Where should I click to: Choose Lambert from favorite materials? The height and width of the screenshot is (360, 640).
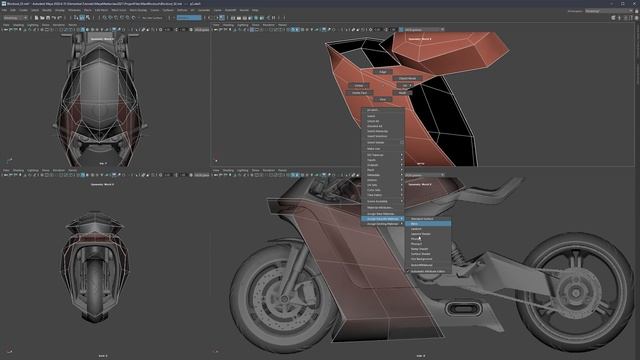[428, 229]
